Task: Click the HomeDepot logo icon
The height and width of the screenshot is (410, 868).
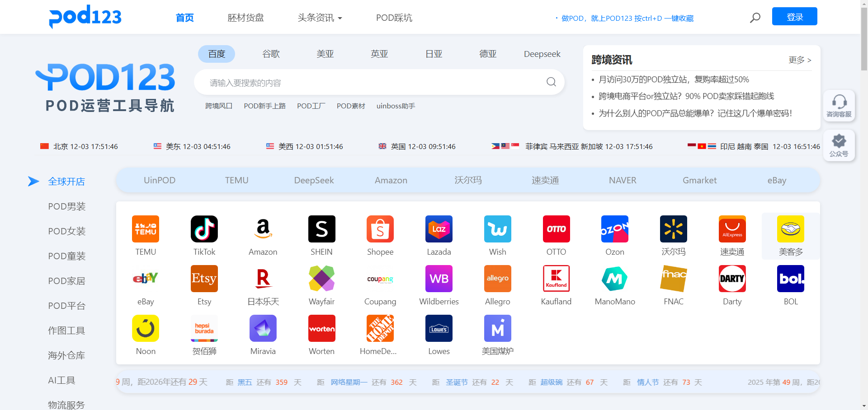Action: pos(380,328)
